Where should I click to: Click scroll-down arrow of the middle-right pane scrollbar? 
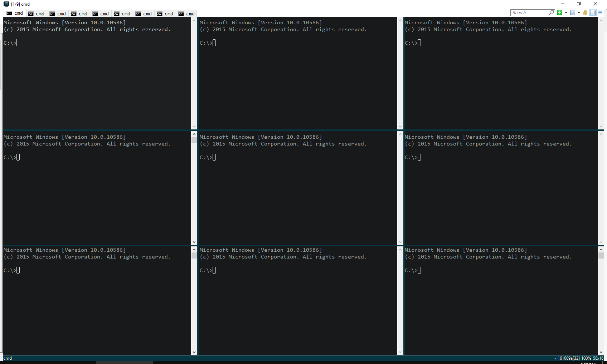coord(601,242)
